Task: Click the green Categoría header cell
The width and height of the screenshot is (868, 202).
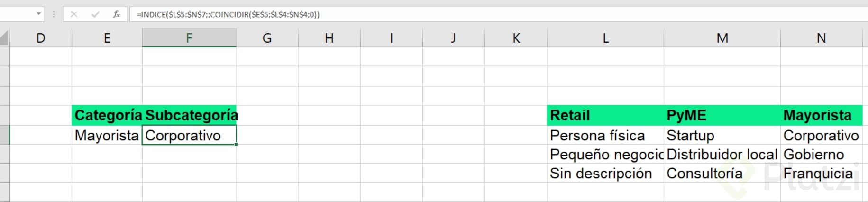Action: [x=107, y=115]
